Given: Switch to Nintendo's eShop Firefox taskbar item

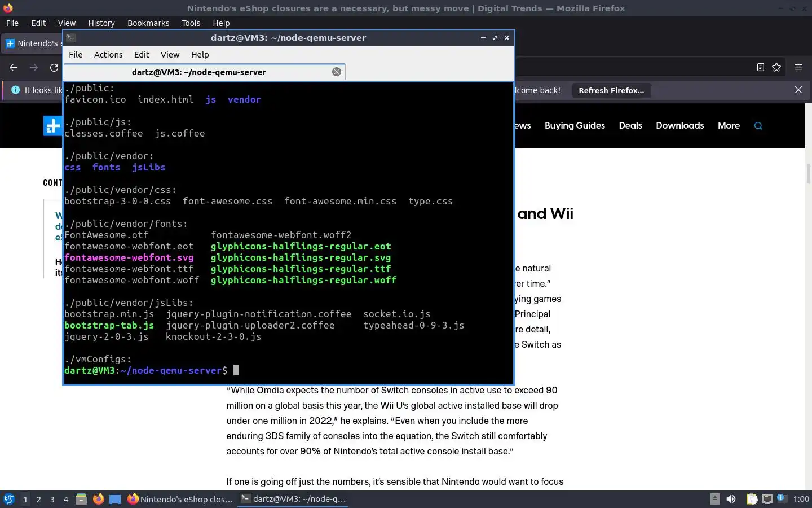Looking at the screenshot, I should pyautogui.click(x=180, y=499).
